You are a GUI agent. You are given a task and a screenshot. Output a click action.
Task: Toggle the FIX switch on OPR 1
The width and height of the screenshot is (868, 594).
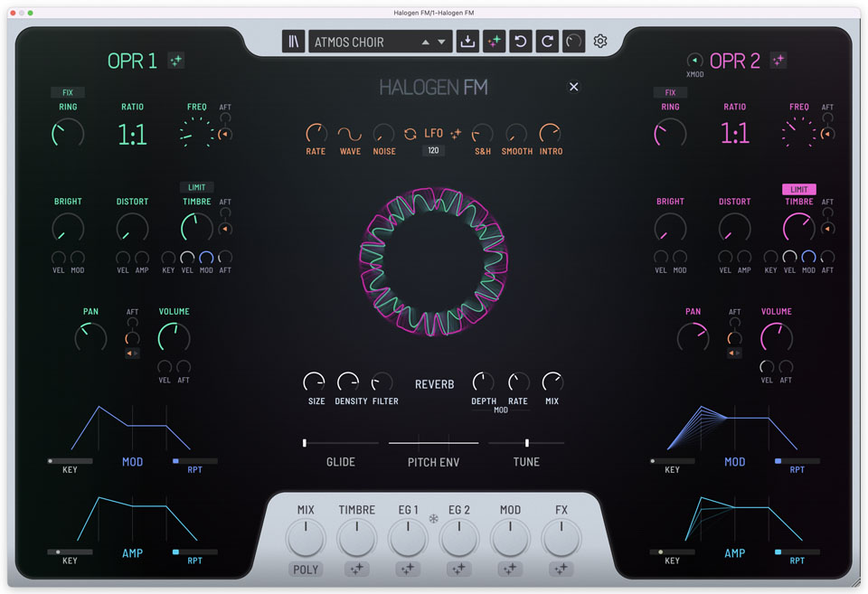[x=68, y=92]
